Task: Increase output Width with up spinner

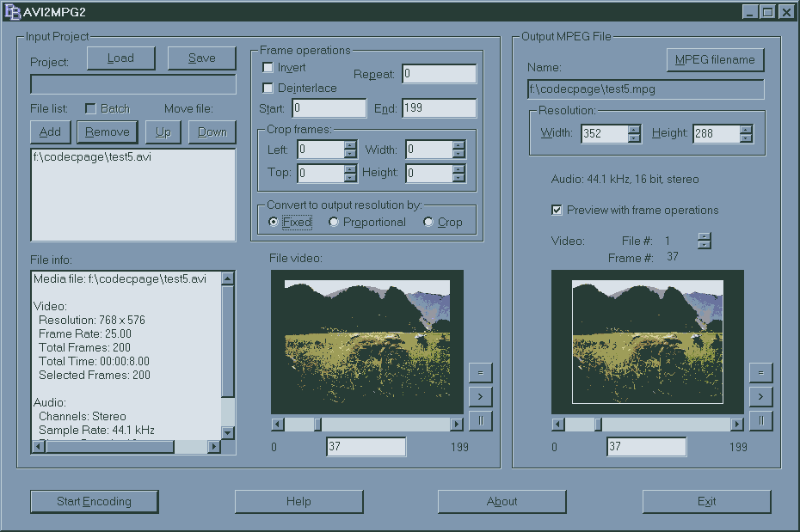Action: click(x=635, y=129)
